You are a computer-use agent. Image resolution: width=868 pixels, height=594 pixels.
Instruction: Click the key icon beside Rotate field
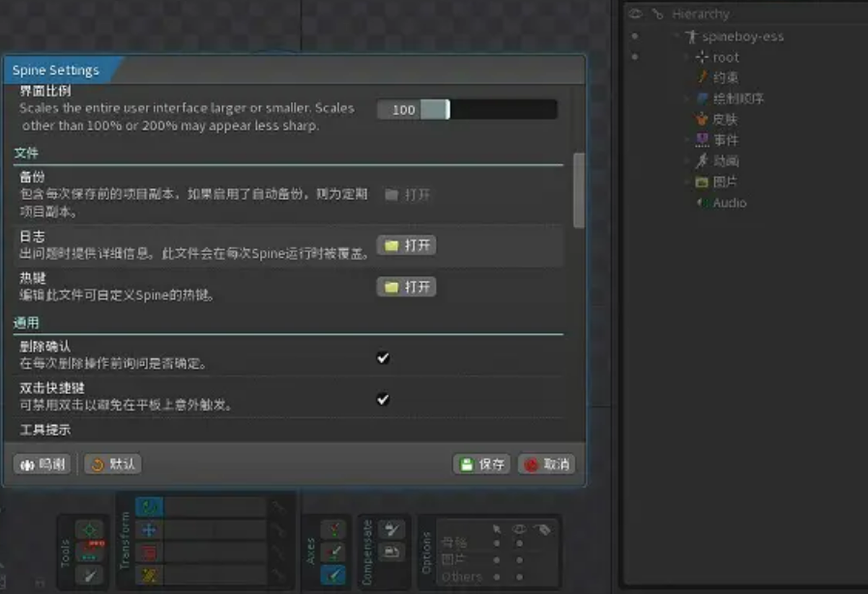point(277,507)
